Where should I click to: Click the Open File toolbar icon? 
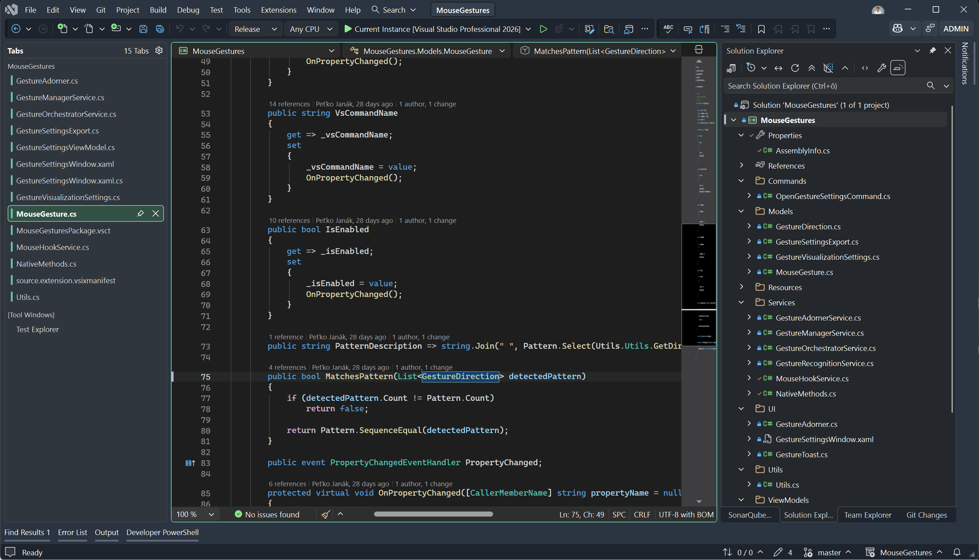click(x=89, y=29)
